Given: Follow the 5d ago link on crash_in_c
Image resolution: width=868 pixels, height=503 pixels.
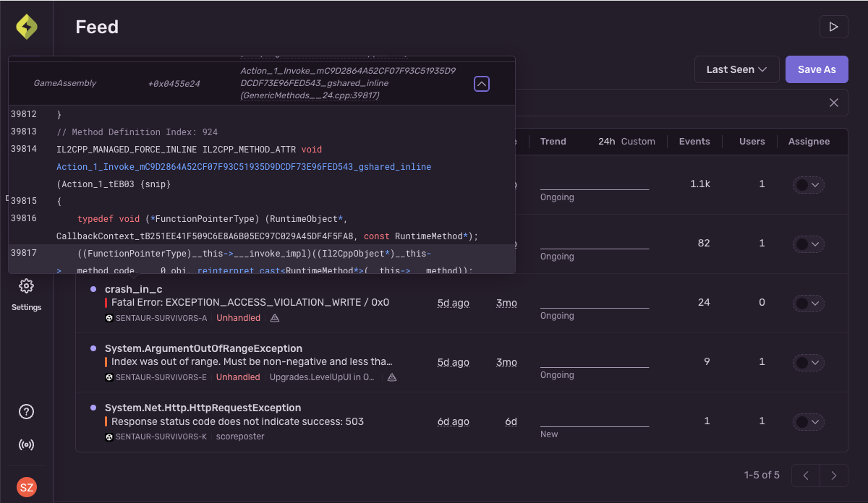Looking at the screenshot, I should click(453, 303).
